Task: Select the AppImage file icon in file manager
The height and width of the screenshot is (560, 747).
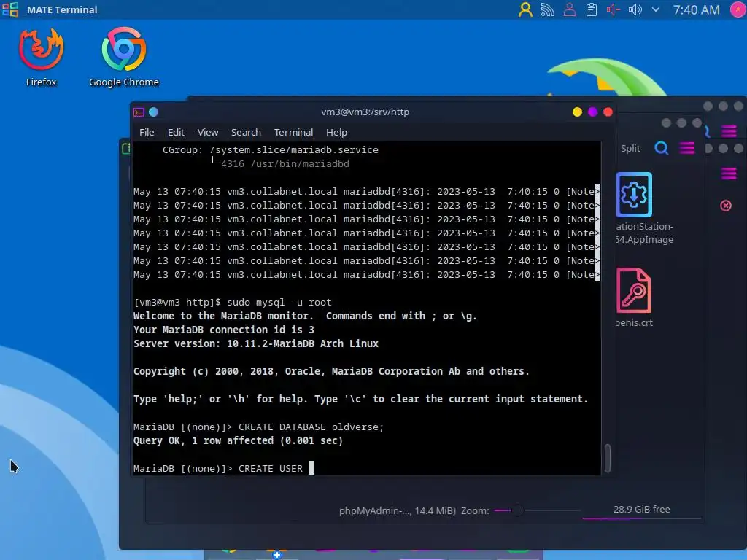Action: point(634,195)
